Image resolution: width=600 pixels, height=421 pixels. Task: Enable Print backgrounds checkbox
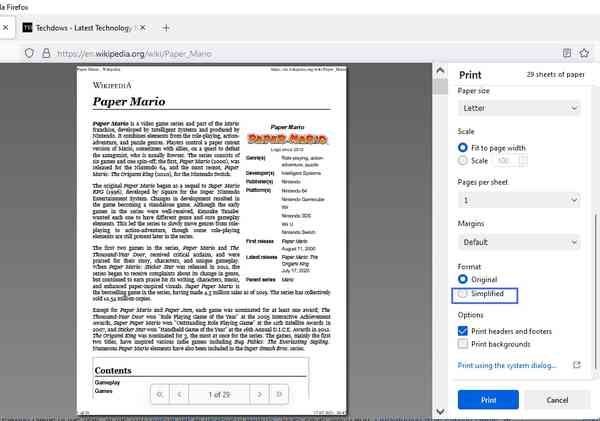tap(463, 344)
